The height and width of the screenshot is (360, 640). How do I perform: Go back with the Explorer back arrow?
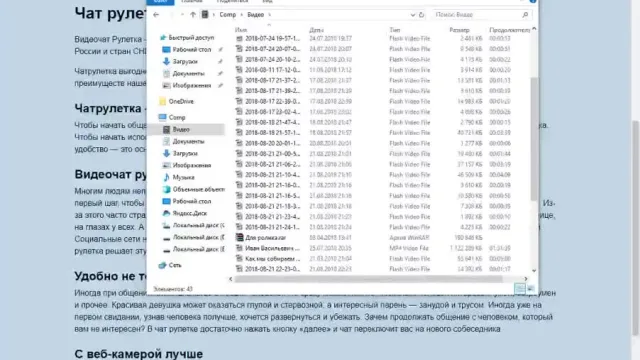156,15
